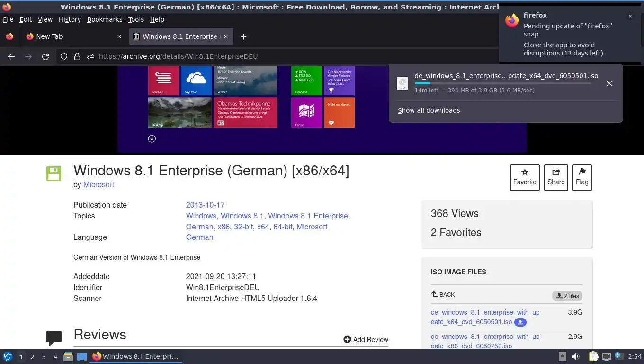644x364 pixels.
Task: Open the History menu
Action: (x=70, y=19)
